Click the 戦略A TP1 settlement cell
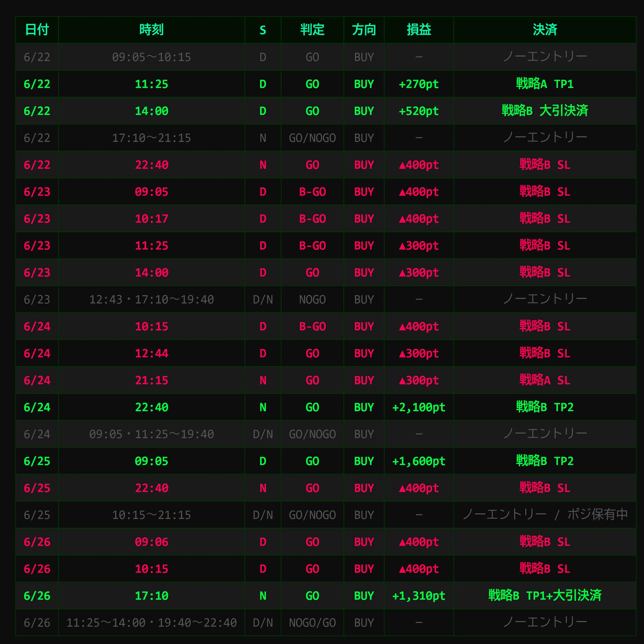Viewport: 644px width, 644px height. pos(545,84)
